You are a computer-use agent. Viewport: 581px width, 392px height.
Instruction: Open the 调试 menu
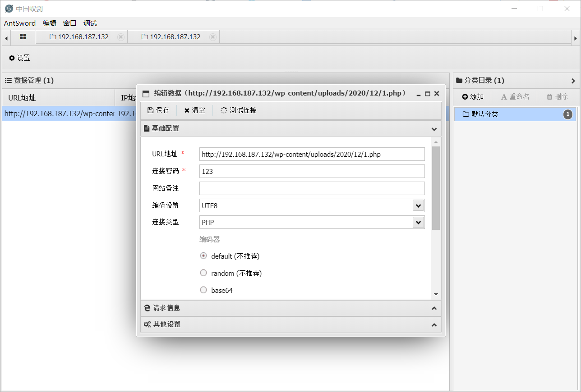(90, 23)
